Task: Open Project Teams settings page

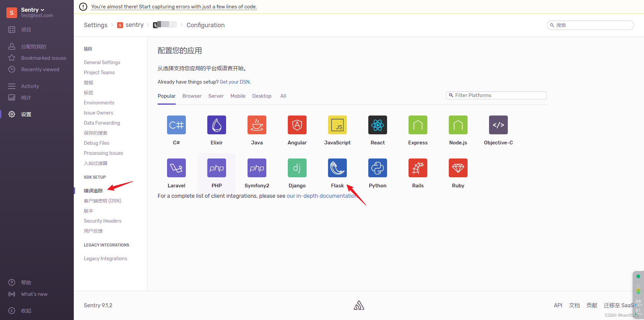Action: tap(99, 73)
